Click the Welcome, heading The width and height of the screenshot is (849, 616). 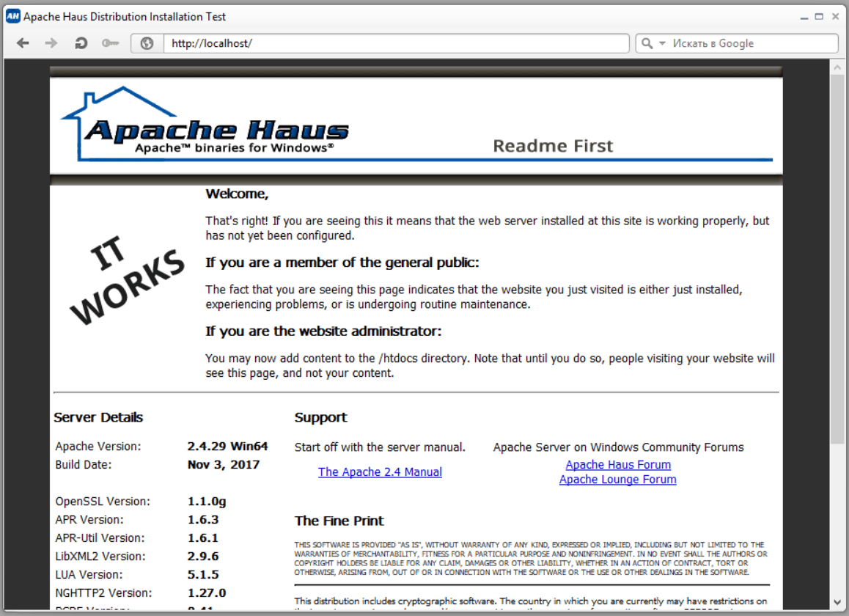(x=237, y=194)
